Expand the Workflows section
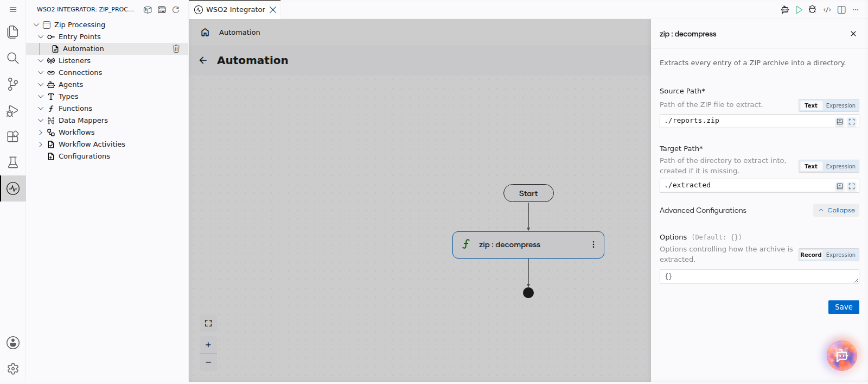This screenshot has height=384, width=868. pyautogui.click(x=41, y=133)
